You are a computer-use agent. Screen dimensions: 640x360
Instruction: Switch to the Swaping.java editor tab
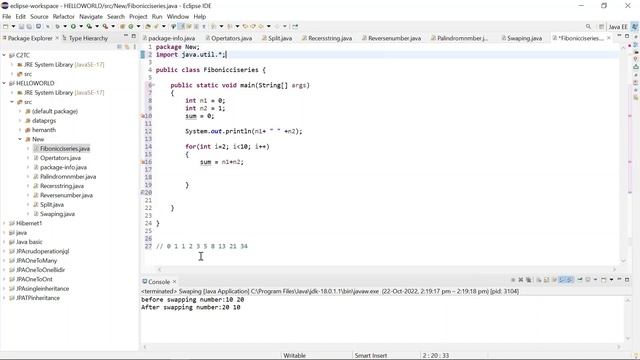tap(522, 38)
